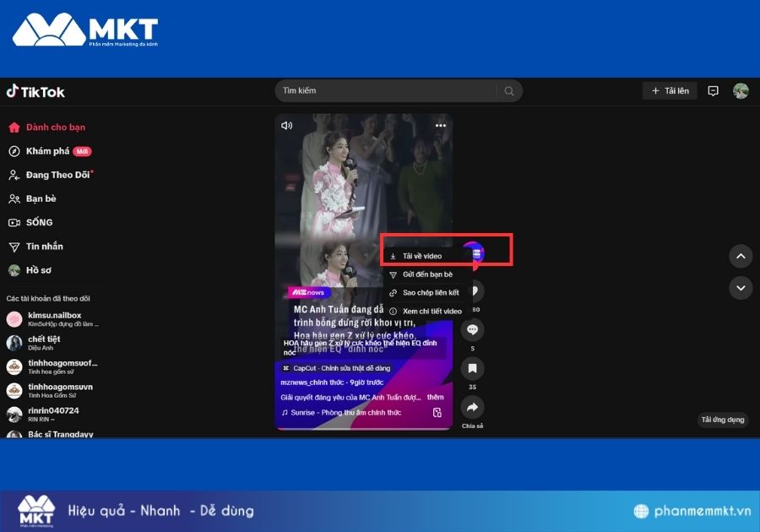Viewport: 760px width, 532px height.
Task: Click the clip icon beside the sound name
Action: [x=437, y=412]
